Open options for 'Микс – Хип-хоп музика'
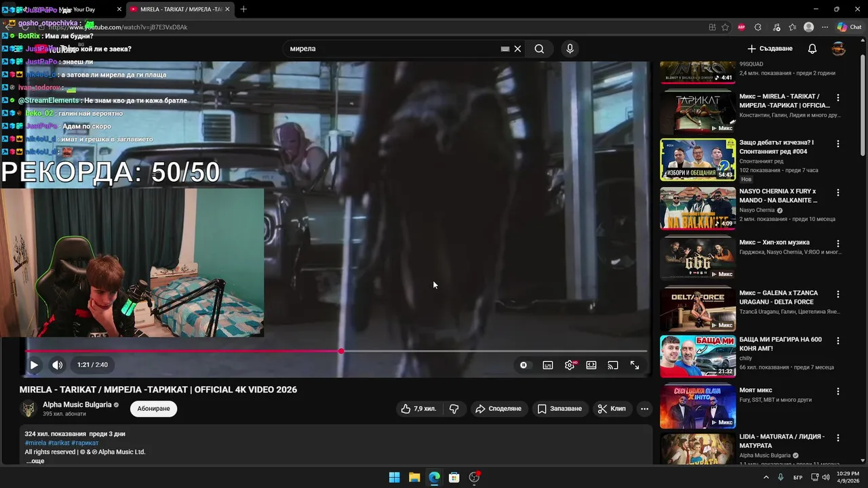 [x=838, y=243]
